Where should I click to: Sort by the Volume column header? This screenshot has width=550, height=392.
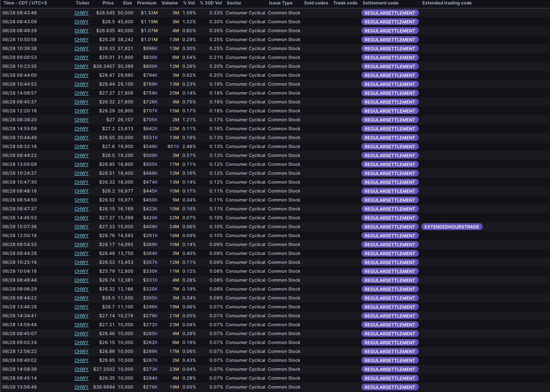pos(170,3)
